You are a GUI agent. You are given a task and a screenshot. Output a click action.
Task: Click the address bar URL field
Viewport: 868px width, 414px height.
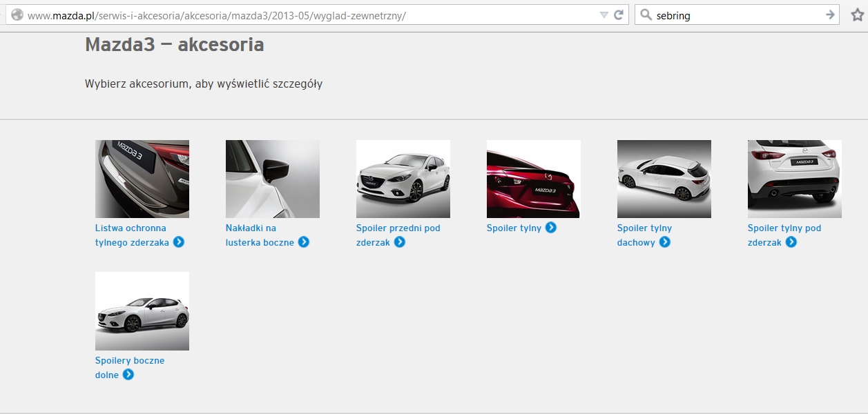coord(311,15)
